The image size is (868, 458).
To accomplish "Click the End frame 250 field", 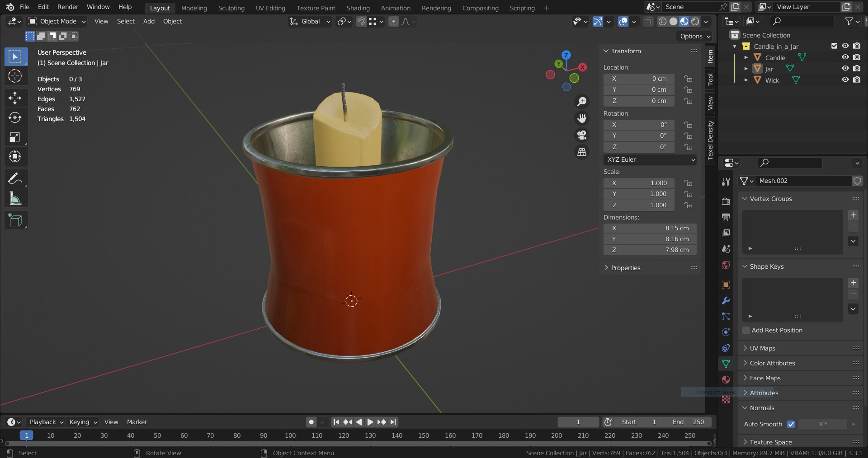I will pos(688,422).
